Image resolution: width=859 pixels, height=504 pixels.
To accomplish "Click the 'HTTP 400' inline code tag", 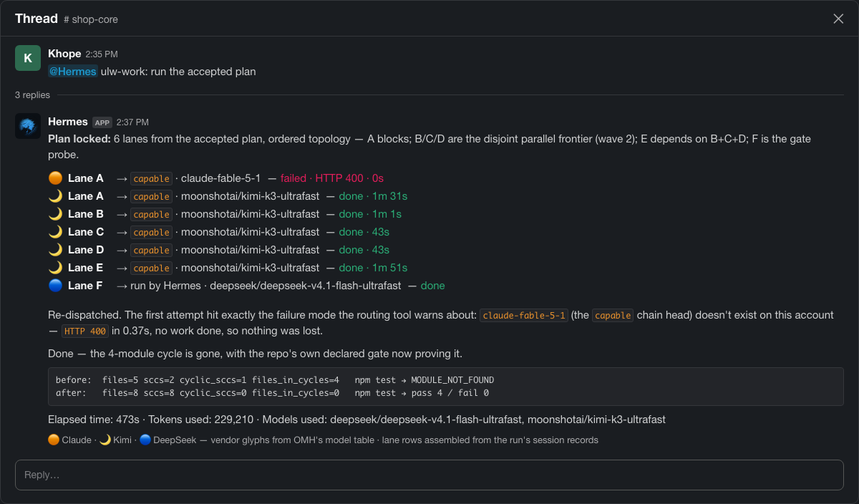I will pyautogui.click(x=84, y=331).
